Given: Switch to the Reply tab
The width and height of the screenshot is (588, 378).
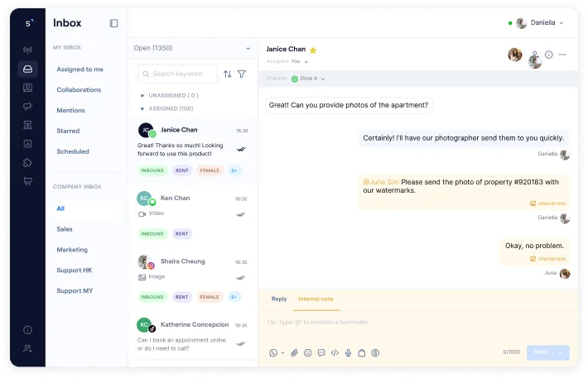Looking at the screenshot, I should (279, 299).
